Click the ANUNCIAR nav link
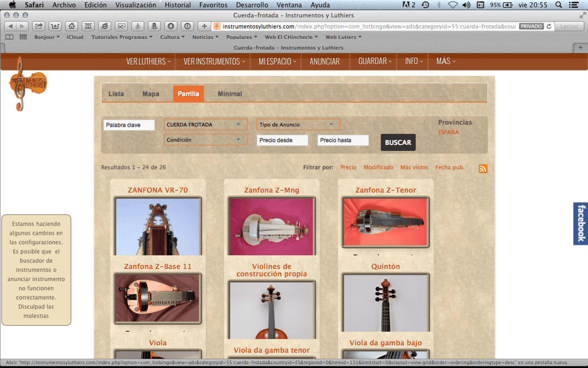Image resolution: width=588 pixels, height=368 pixels. tap(324, 61)
